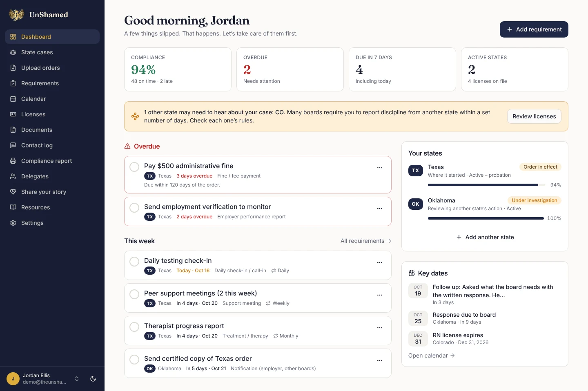Image resolution: width=588 pixels, height=391 pixels.
Task: Follow the All requirements link
Action: point(366,241)
